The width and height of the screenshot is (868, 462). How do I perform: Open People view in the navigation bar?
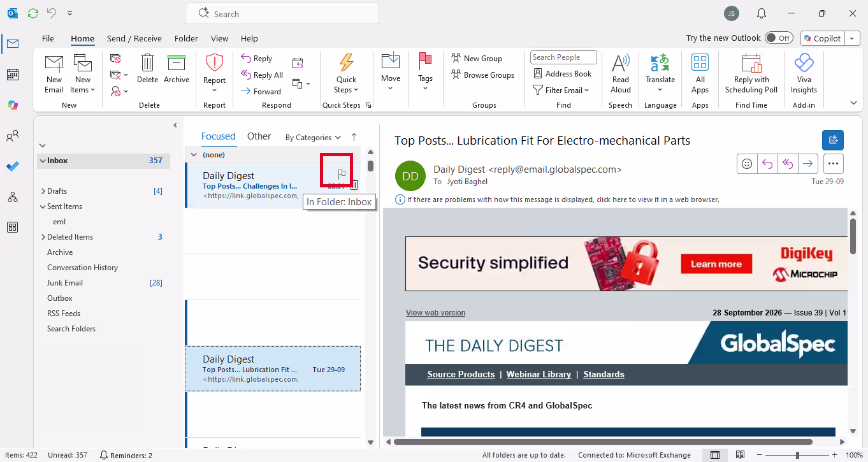coord(12,136)
